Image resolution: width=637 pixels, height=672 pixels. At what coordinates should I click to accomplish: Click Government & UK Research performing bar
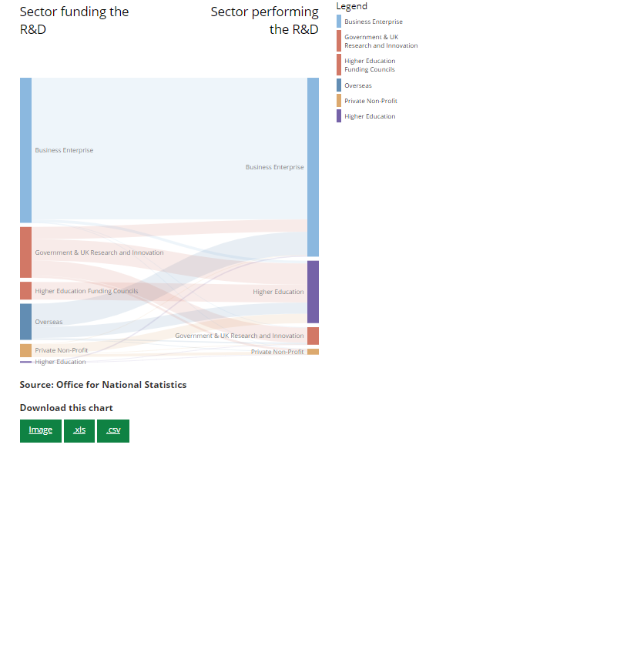313,336
